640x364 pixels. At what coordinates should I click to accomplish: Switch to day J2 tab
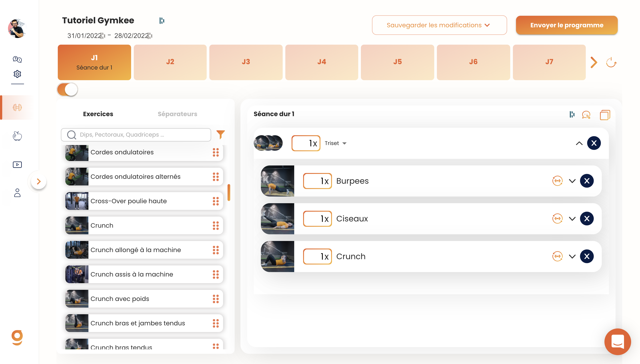[x=170, y=62]
